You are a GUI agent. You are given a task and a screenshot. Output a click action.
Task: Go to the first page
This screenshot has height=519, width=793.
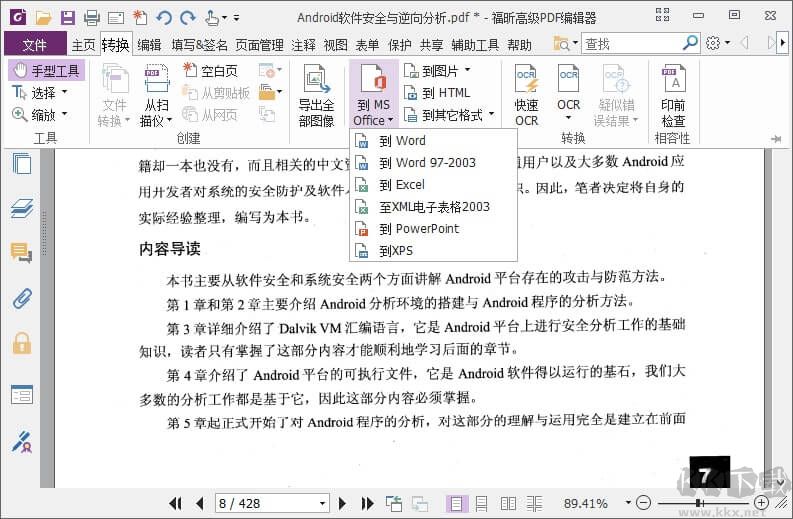click(x=175, y=503)
